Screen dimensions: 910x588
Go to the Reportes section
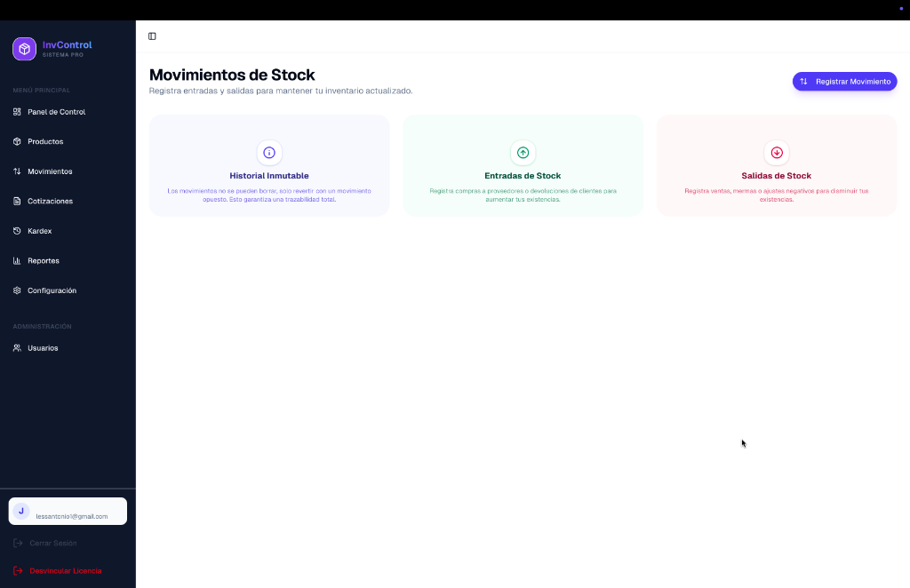coord(44,260)
